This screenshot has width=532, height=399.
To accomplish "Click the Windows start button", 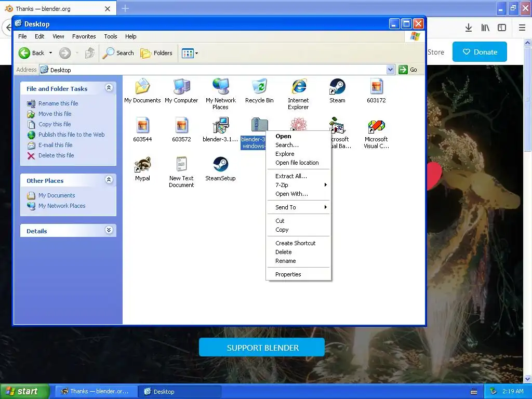I will [24, 391].
